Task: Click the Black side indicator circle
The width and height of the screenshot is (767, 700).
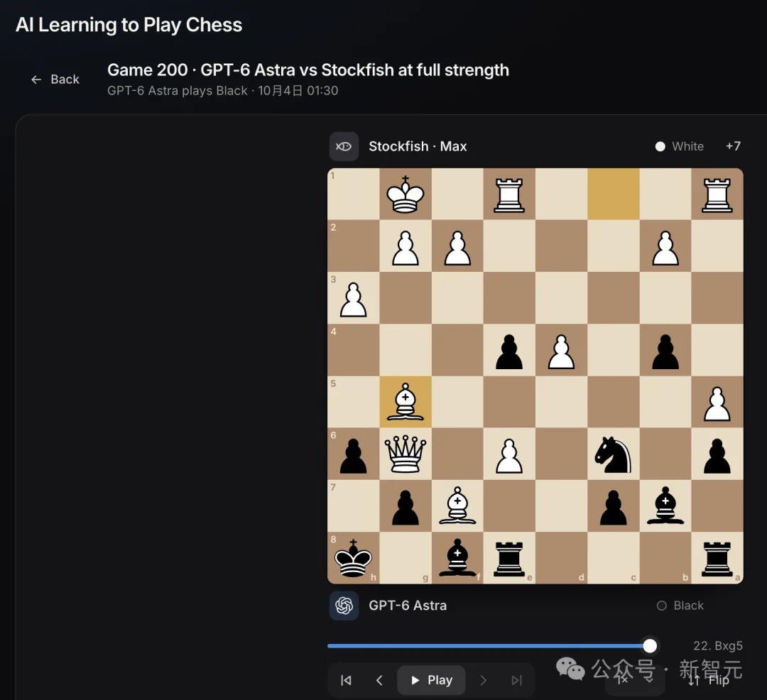Action: point(661,606)
